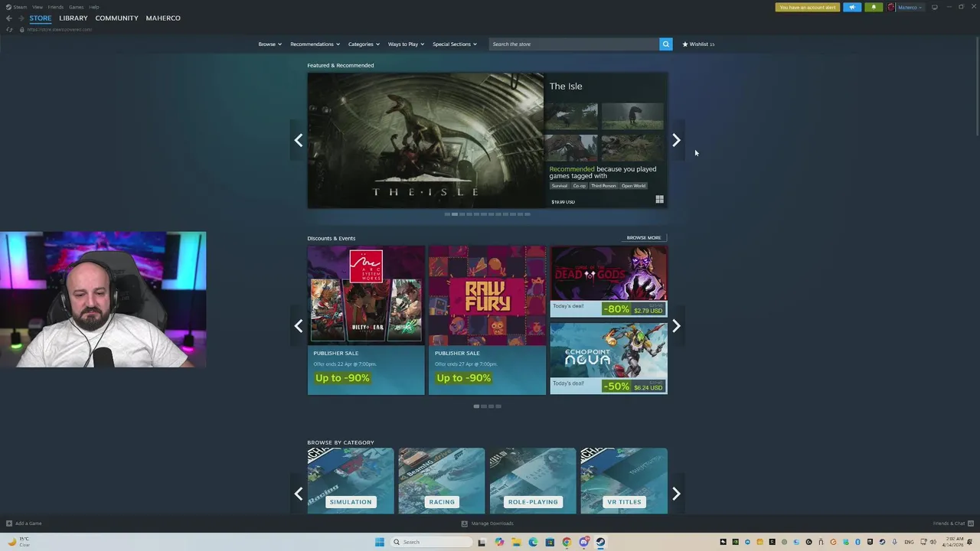This screenshot has width=980, height=551.
Task: Click the Survival tag on The Isle
Action: pos(560,186)
